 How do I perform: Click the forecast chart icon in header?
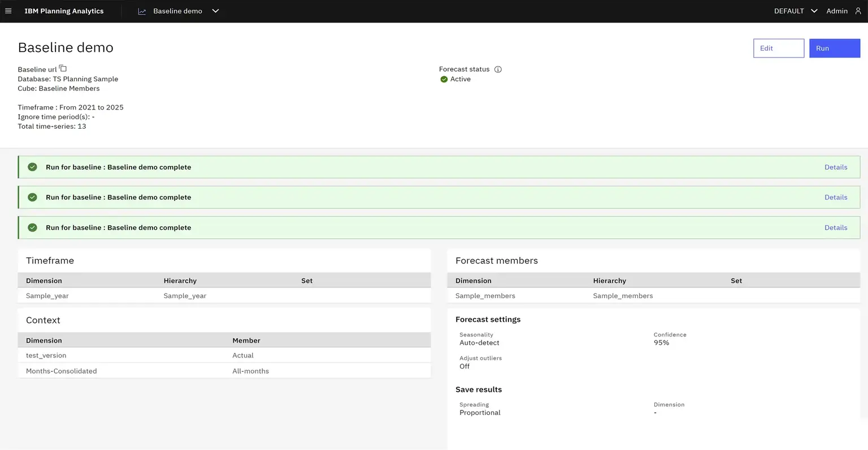click(x=142, y=11)
